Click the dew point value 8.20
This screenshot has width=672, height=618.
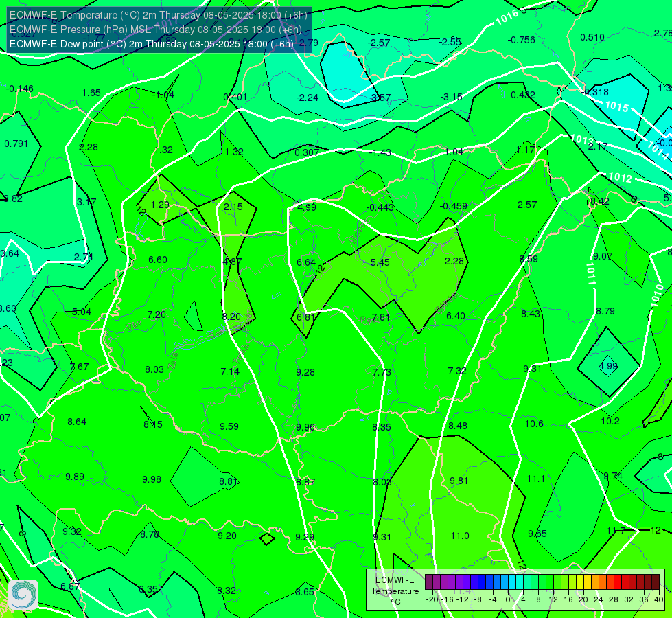[x=231, y=317]
